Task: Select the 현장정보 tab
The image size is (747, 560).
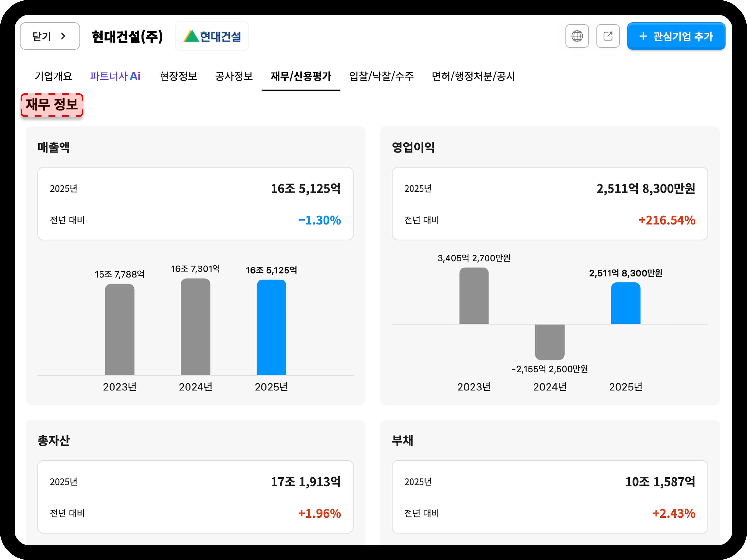Action: click(x=178, y=76)
